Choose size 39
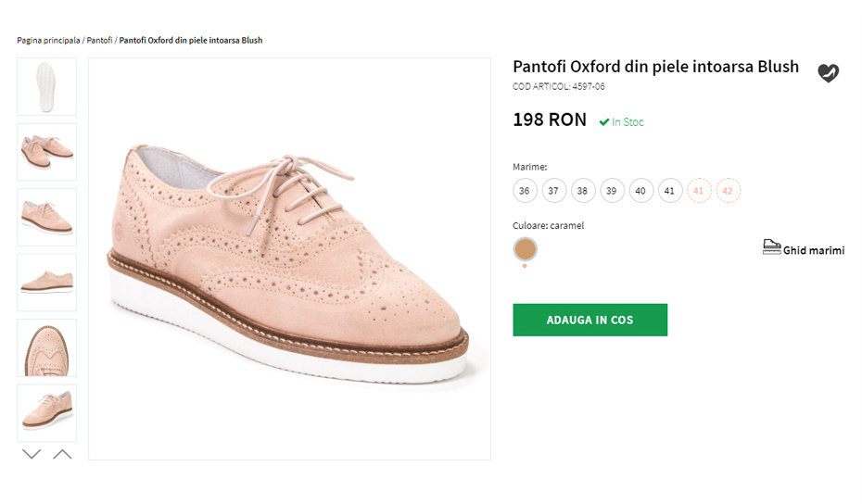Viewport: 862px width, 504px height. [x=612, y=191]
